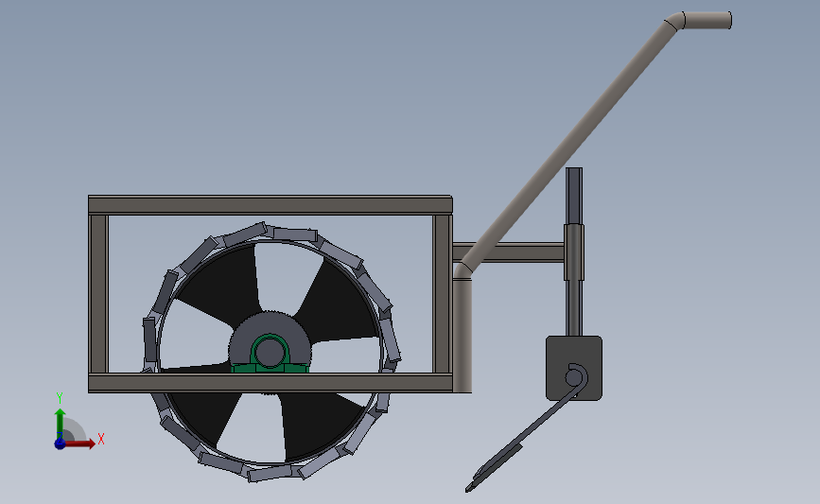Select the top horizontal frame bar
820x504 pixels.
pos(270,205)
